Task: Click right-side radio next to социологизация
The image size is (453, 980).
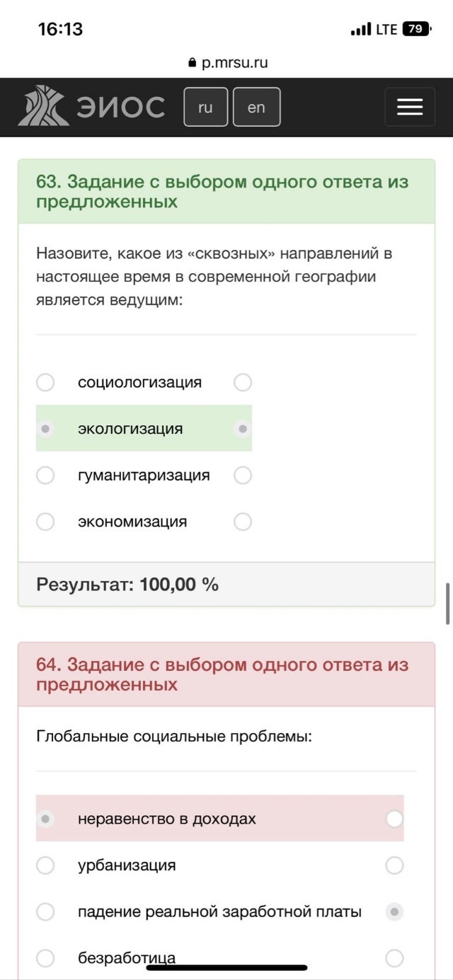Action: (243, 383)
